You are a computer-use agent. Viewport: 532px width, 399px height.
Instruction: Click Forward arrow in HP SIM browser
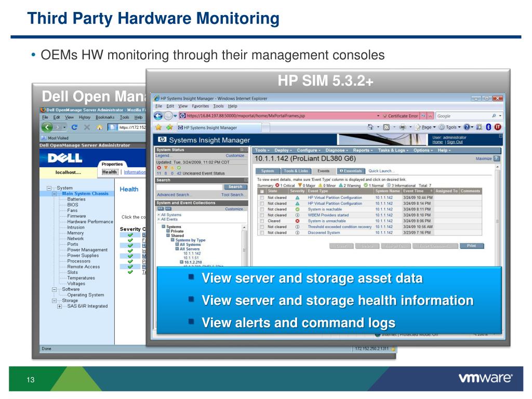(168, 116)
